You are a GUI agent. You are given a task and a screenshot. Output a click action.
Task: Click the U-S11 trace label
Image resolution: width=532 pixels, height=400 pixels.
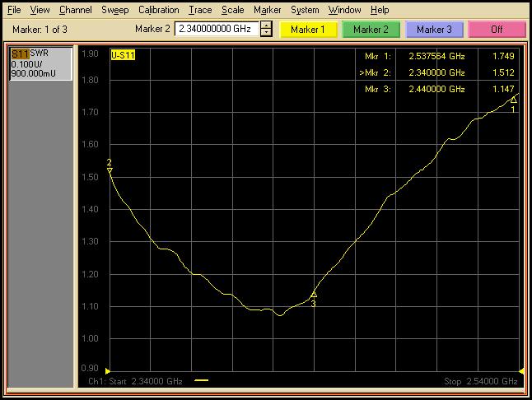124,54
